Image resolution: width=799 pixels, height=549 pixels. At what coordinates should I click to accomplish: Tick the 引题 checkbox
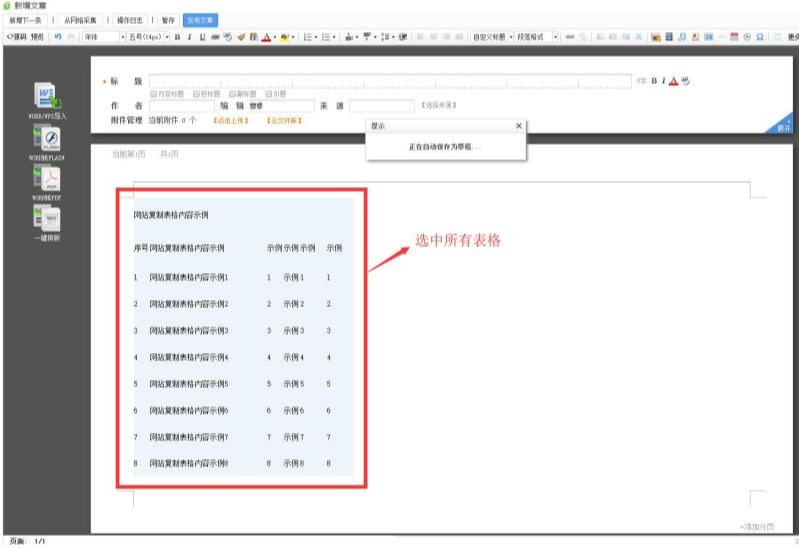[268, 94]
